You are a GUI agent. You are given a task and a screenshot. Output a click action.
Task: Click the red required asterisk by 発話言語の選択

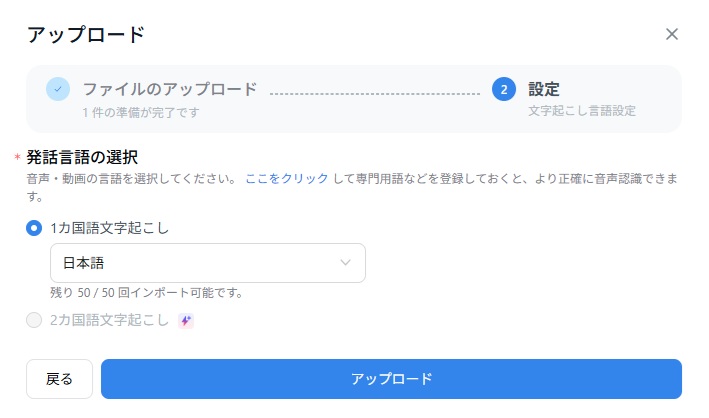[17, 158]
